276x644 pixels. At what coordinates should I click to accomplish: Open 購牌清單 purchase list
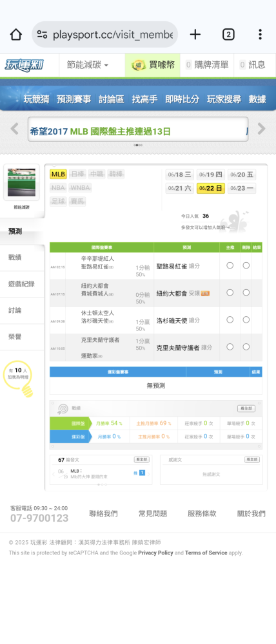[207, 65]
